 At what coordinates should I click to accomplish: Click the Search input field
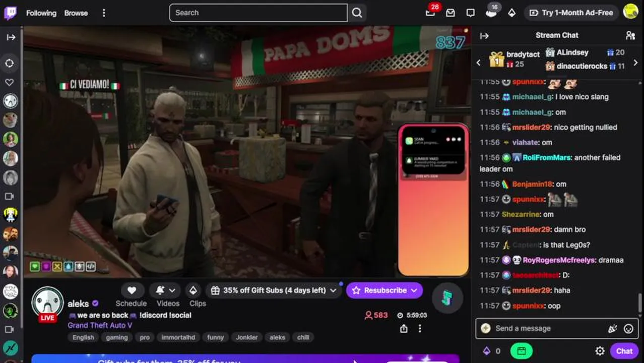click(x=258, y=13)
